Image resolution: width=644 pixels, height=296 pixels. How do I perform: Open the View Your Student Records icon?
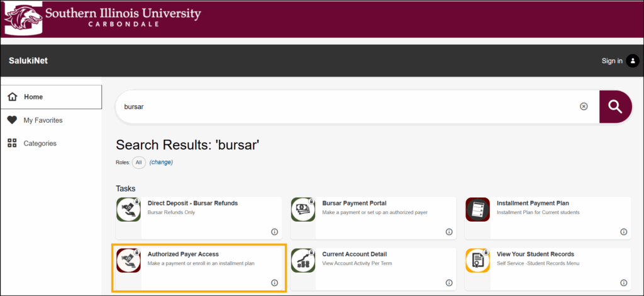(478, 260)
